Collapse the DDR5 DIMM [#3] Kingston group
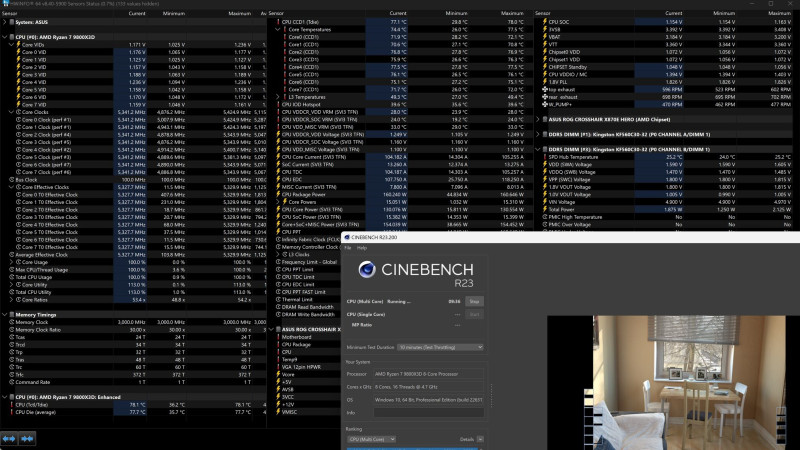 [538, 149]
